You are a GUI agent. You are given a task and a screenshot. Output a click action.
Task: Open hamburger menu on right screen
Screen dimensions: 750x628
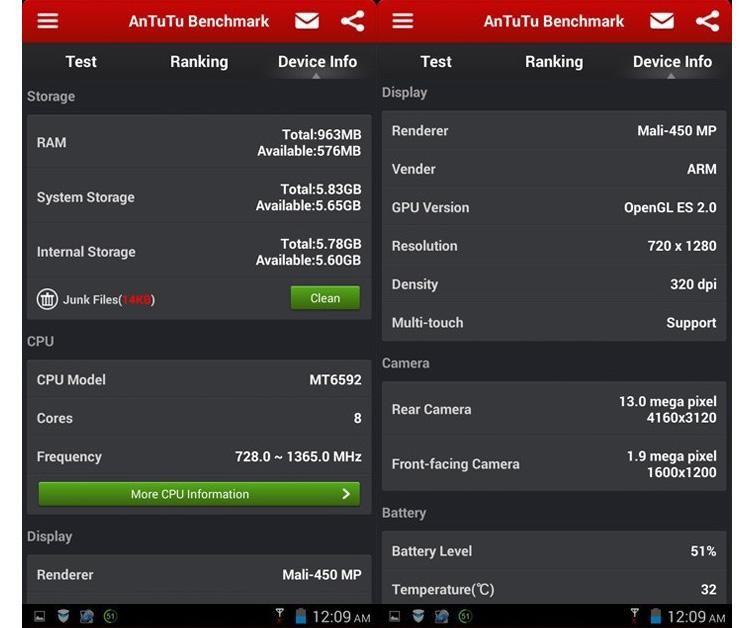403,21
